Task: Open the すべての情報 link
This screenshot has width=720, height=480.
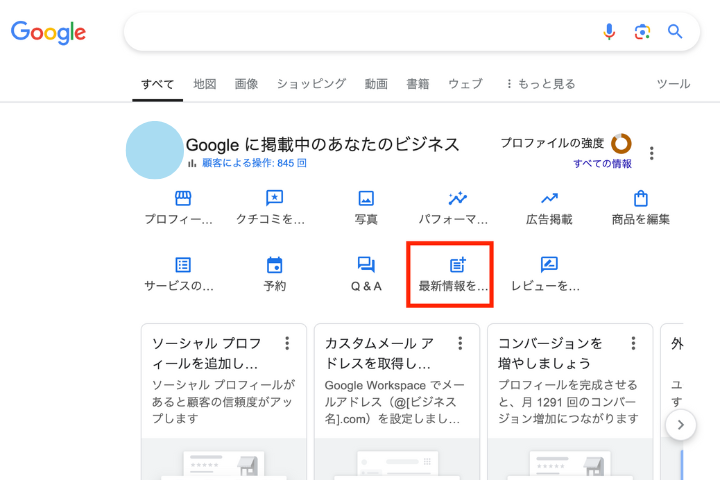Action: (602, 164)
